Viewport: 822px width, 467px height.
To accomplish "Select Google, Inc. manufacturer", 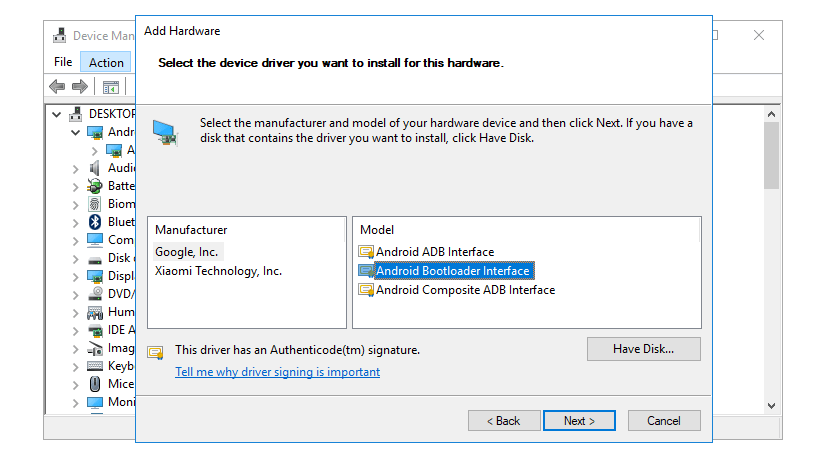I will point(186,252).
